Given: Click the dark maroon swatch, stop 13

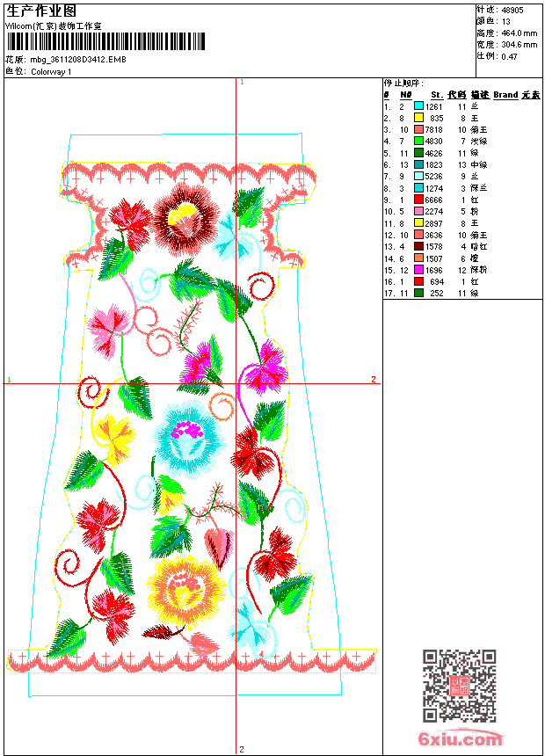Looking at the screenshot, I should coord(418,246).
